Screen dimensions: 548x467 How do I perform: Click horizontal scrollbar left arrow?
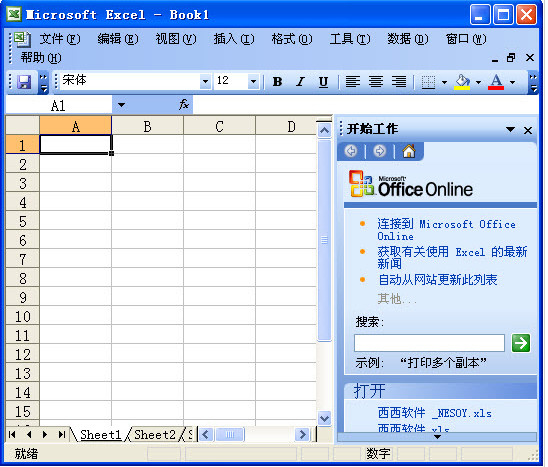tap(206, 435)
